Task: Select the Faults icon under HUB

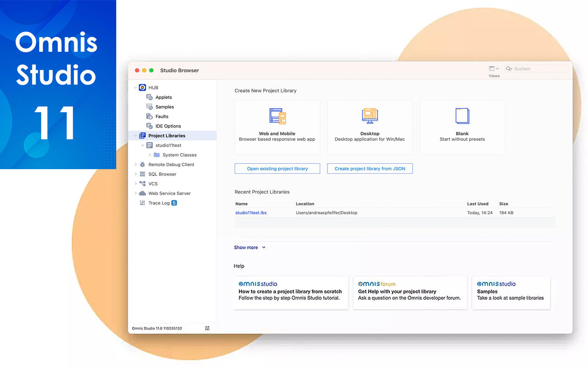Action: coord(149,116)
